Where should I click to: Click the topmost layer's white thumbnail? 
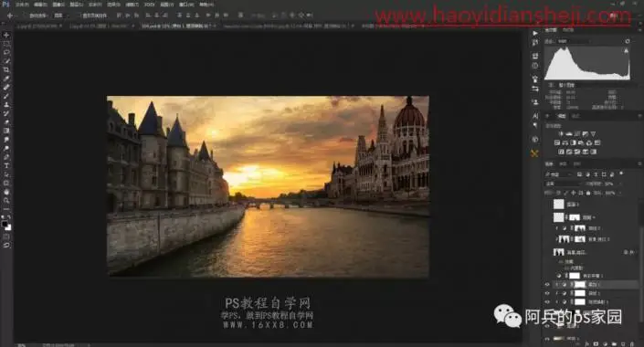pyautogui.click(x=558, y=205)
